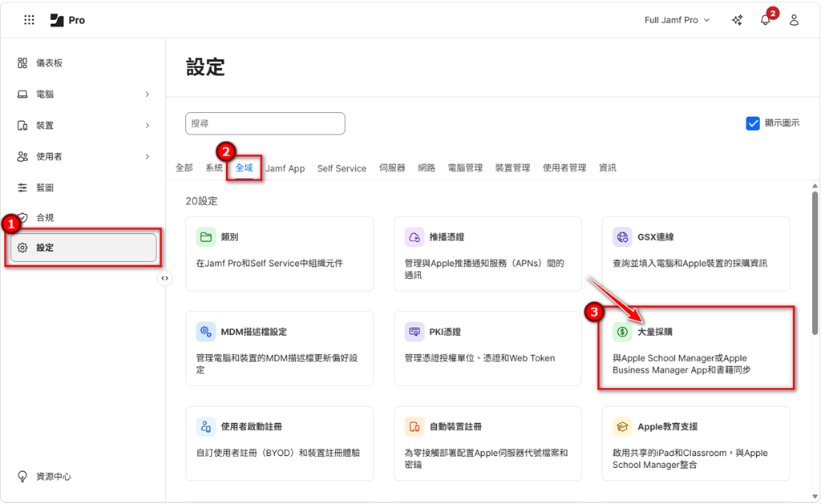Screen dimensions: 821x504
Task: Open 資源中心 in the sidebar
Action: click(x=53, y=477)
